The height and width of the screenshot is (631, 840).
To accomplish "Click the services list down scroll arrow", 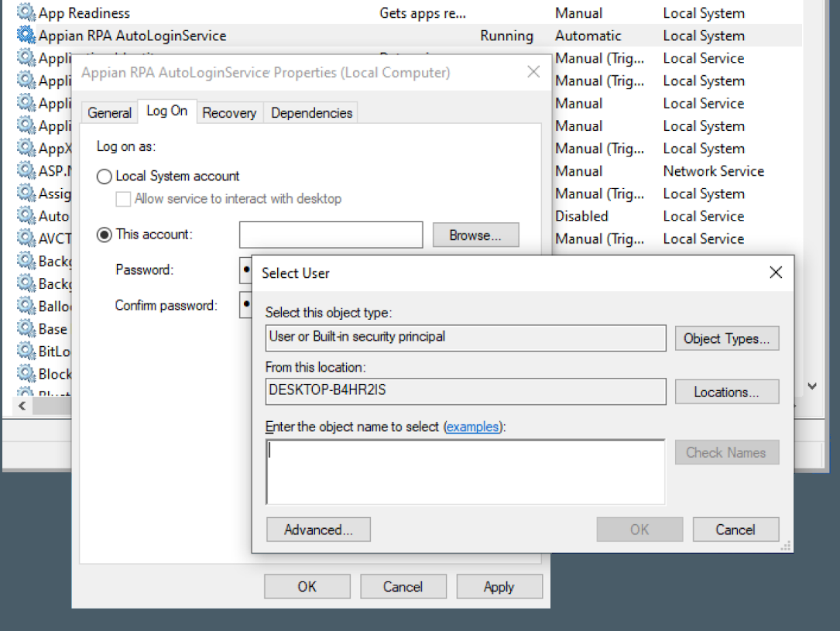I will (812, 386).
